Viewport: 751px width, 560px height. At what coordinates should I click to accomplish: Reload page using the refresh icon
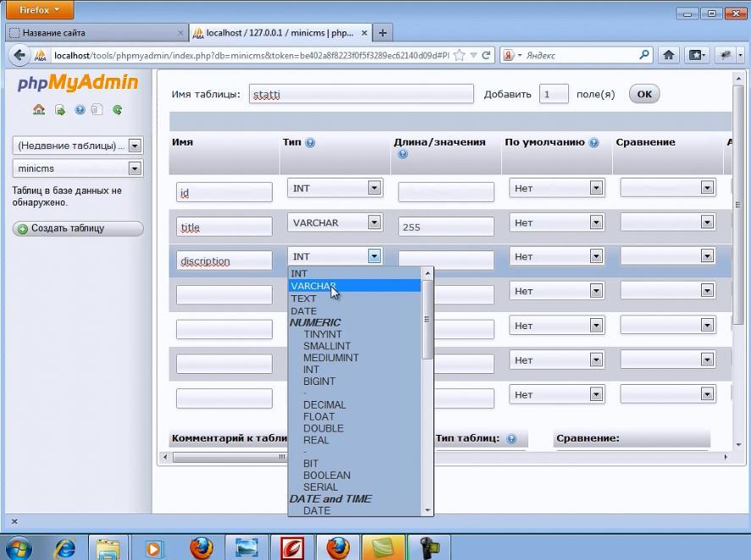point(487,56)
